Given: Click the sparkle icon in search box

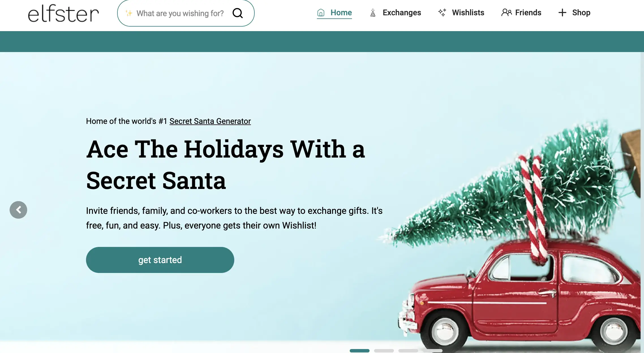Looking at the screenshot, I should pos(129,13).
